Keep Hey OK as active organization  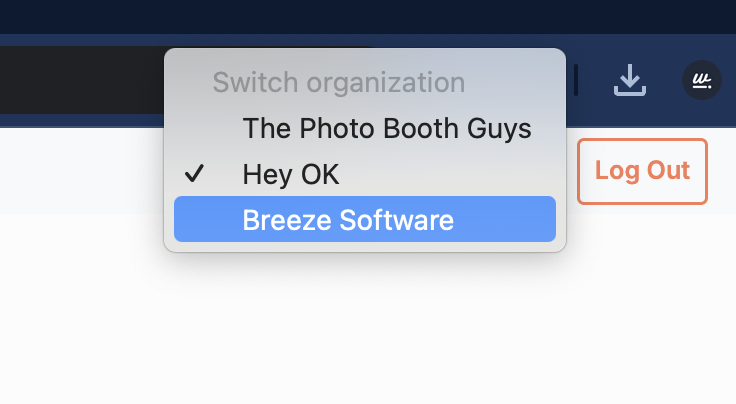(x=290, y=175)
